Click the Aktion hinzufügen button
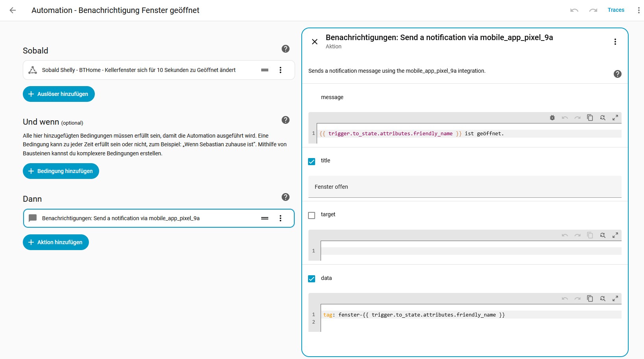 click(x=56, y=242)
